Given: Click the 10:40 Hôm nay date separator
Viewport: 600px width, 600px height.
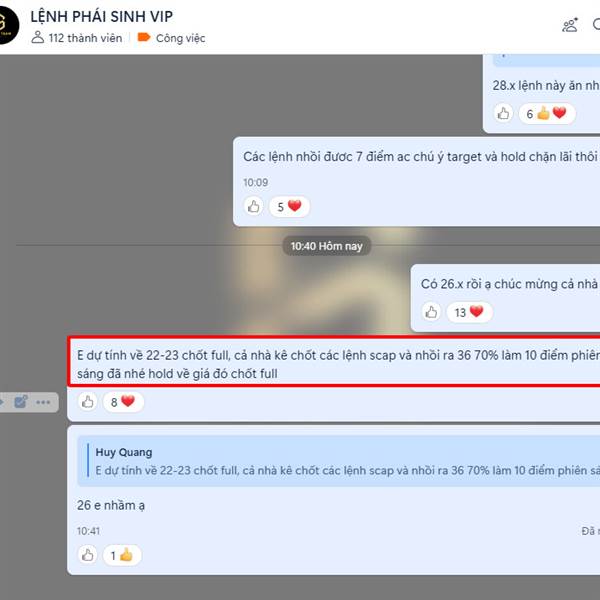Looking at the screenshot, I should pyautogui.click(x=326, y=246).
